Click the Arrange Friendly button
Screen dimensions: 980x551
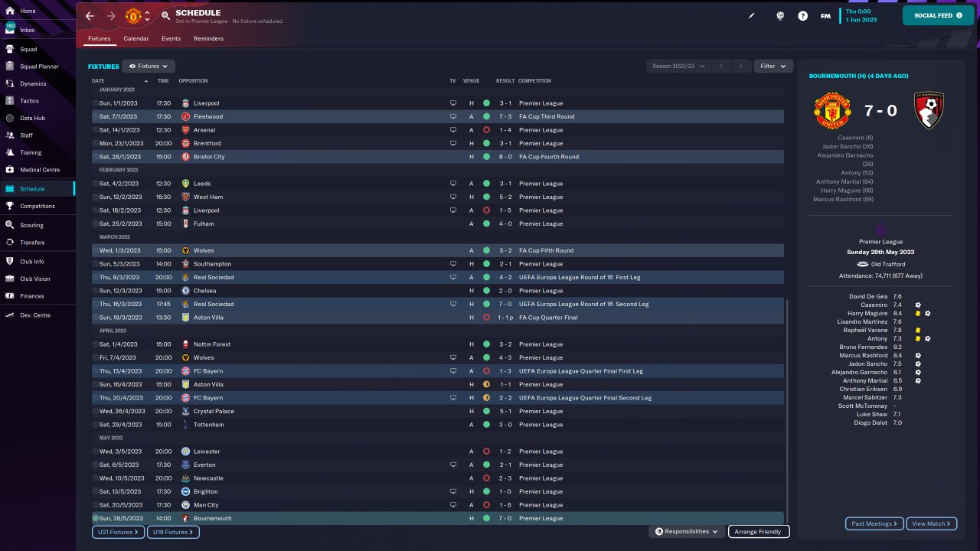tap(759, 531)
